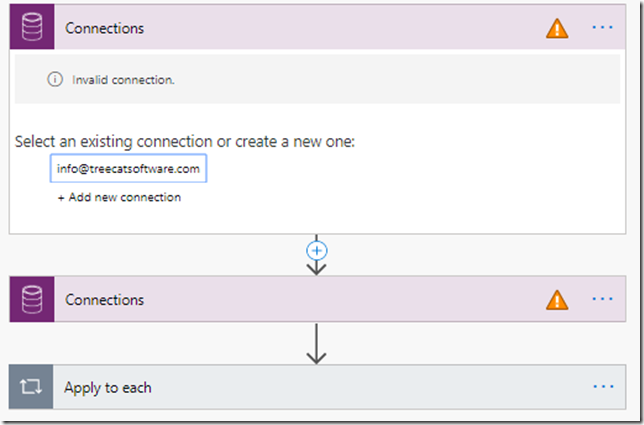Viewport: 644px width, 425px height.
Task: Click warning triangle on first Connections card
Action: point(557,29)
